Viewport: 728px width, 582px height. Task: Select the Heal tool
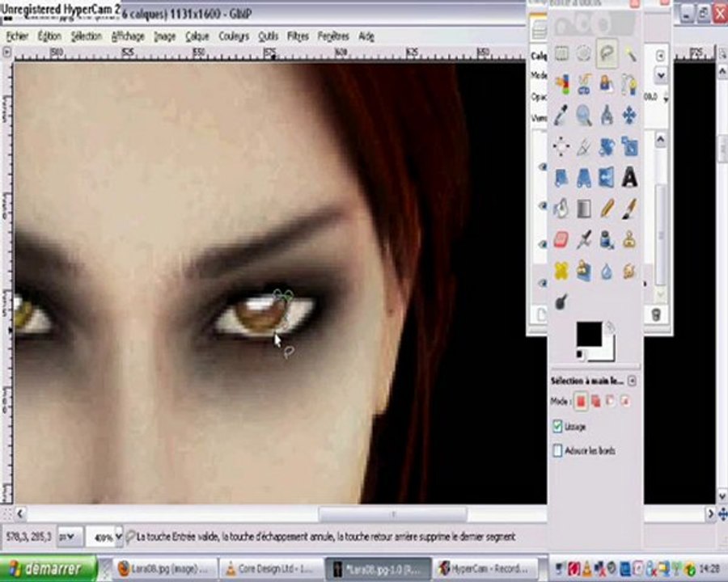pyautogui.click(x=561, y=271)
